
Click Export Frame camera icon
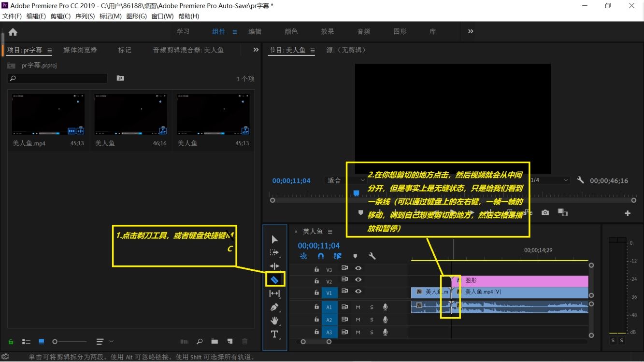click(x=545, y=213)
